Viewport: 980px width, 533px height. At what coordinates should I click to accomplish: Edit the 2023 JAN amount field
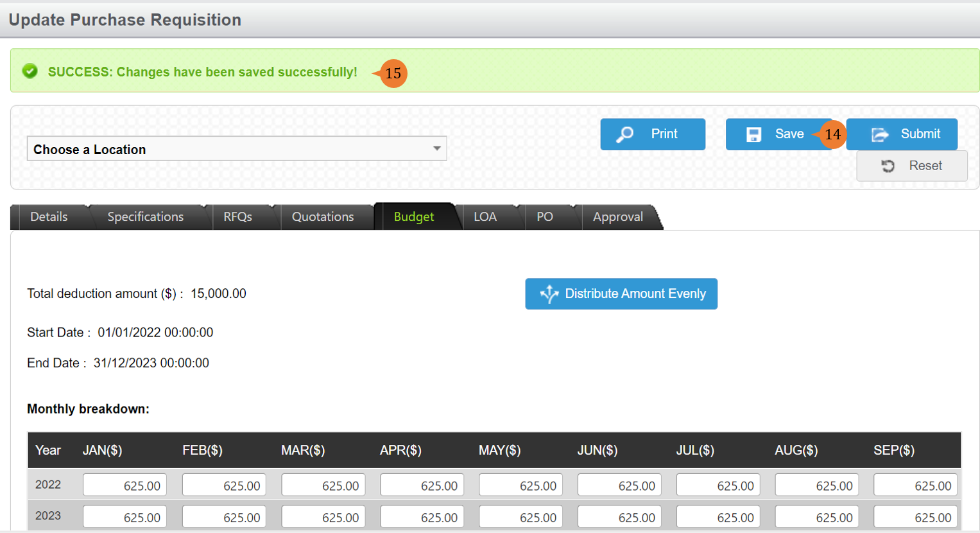[125, 517]
